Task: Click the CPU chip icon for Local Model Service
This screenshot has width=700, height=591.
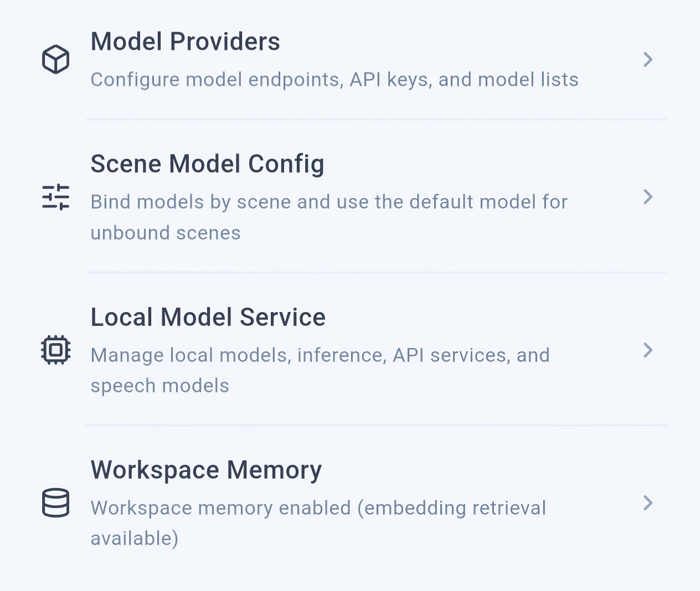Action: tap(55, 350)
